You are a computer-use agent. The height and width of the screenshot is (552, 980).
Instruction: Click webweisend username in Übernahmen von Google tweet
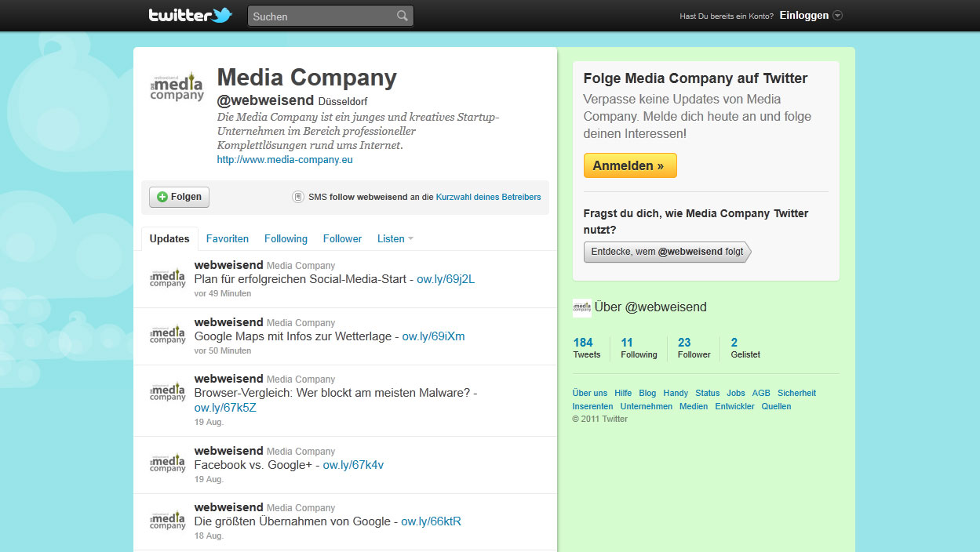(229, 507)
